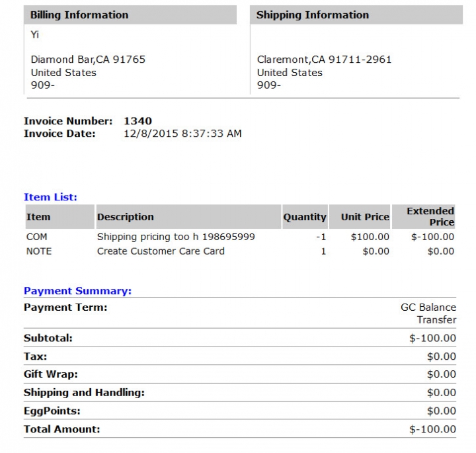Click the Diamond Bar billing address

click(x=88, y=60)
